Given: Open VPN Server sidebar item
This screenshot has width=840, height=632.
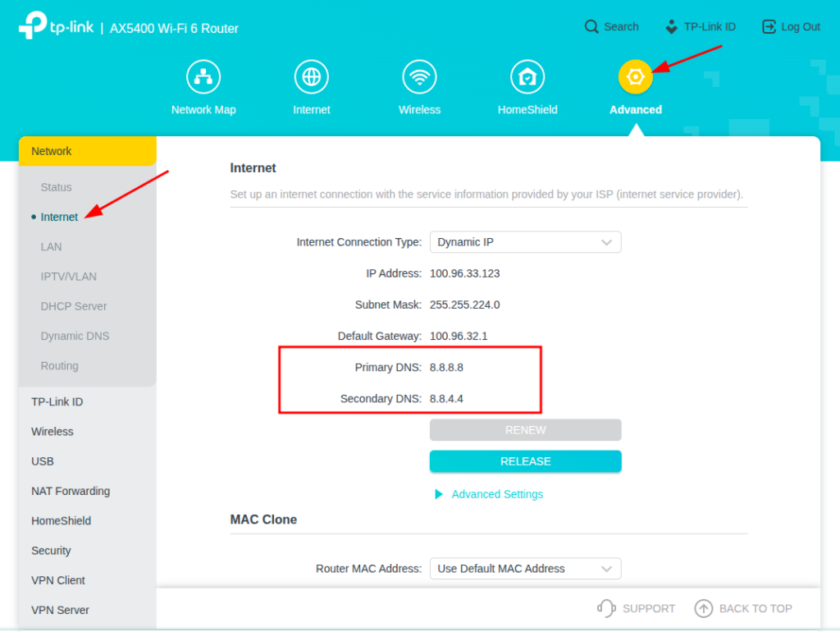Looking at the screenshot, I should click(x=60, y=610).
